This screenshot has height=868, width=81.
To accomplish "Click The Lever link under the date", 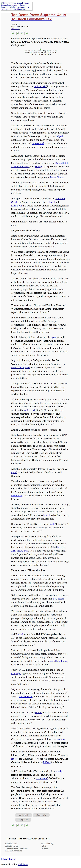I will pyautogui.click(x=15, y=29).
